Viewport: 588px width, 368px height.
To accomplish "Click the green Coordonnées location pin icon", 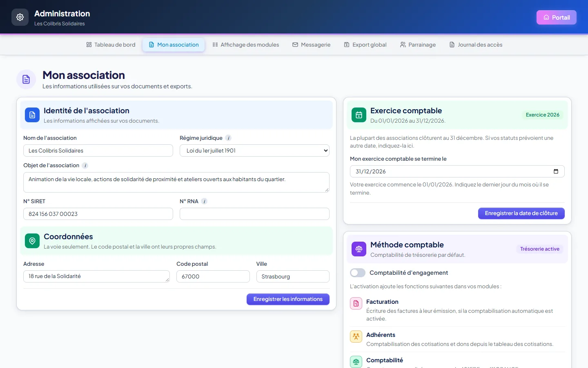I will coord(32,241).
